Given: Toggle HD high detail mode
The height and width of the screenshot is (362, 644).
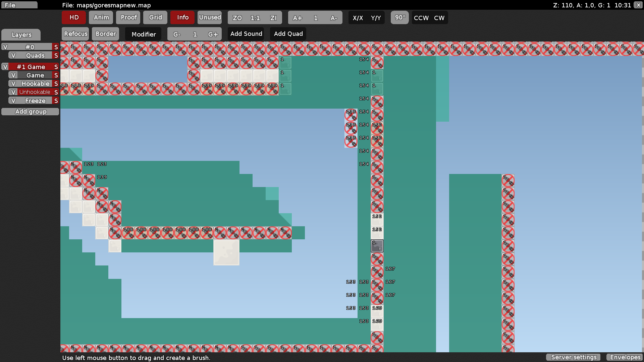Looking at the screenshot, I should (x=74, y=17).
